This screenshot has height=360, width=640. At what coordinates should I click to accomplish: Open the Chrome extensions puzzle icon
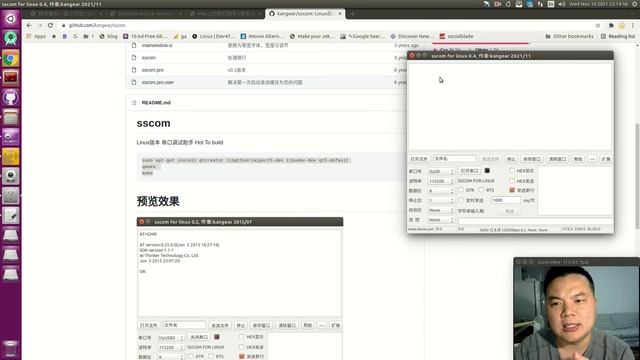tap(611, 25)
